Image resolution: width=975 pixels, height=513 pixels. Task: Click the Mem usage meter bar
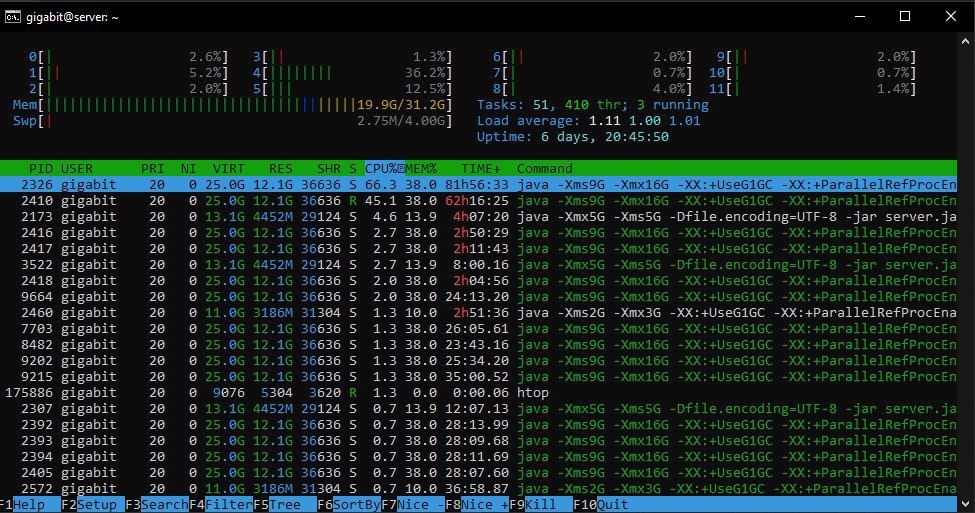click(233, 105)
